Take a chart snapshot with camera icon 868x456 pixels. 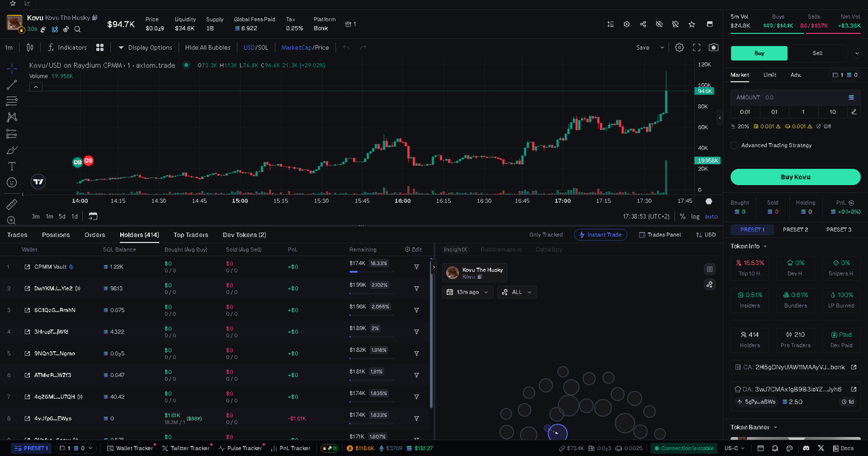pos(714,48)
